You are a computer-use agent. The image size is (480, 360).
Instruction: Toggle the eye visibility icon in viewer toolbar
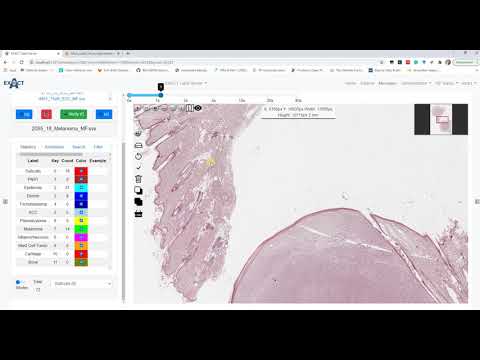(x=198, y=108)
